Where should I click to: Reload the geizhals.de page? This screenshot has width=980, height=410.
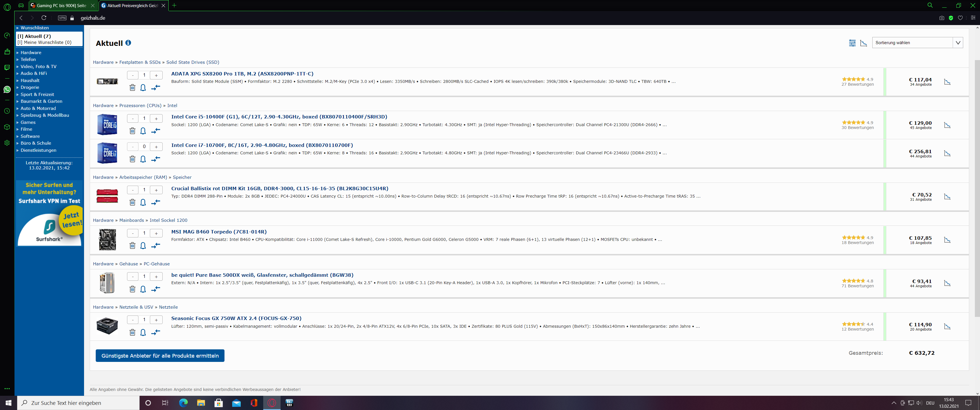point(44,18)
